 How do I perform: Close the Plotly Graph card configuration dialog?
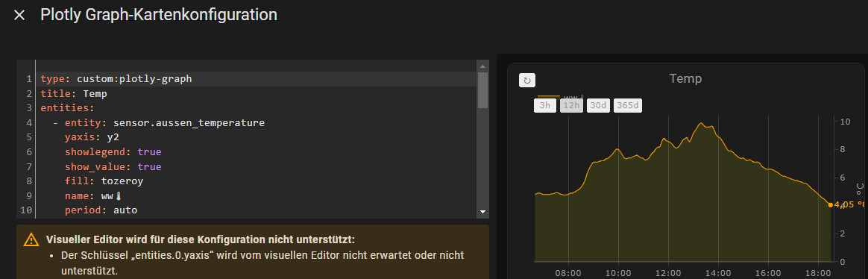point(19,15)
